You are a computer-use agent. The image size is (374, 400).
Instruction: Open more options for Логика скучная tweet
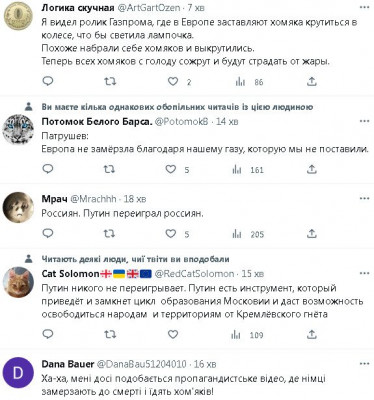(364, 7)
